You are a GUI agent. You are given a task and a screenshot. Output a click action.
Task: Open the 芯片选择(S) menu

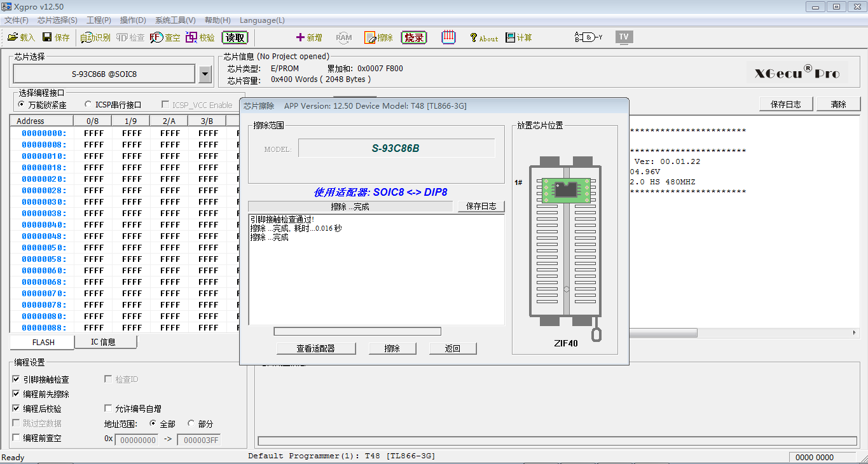coord(57,20)
